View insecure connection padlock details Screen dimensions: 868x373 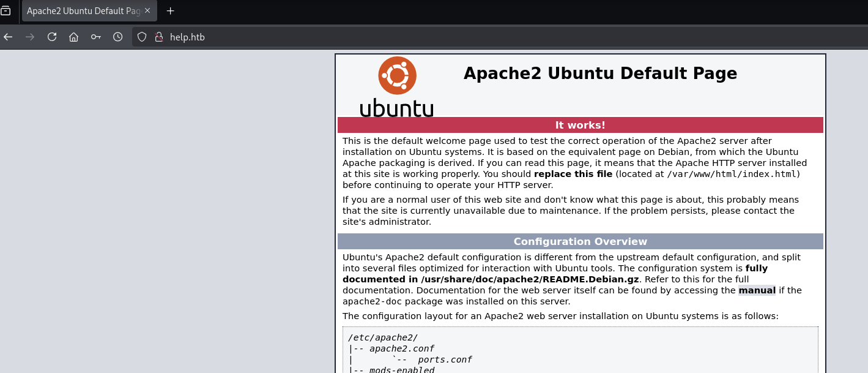pyautogui.click(x=158, y=37)
